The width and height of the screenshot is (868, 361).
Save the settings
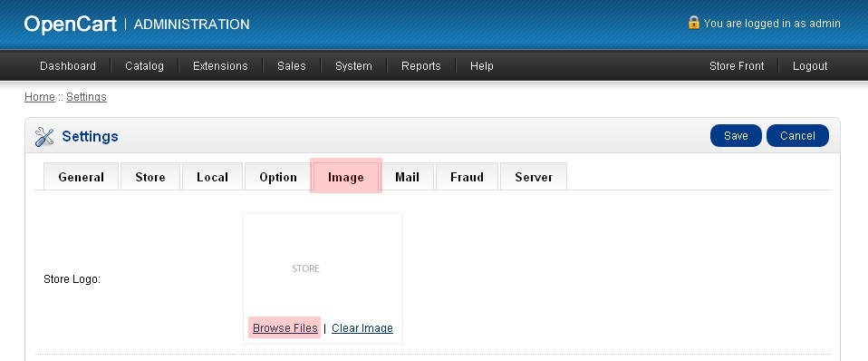tap(737, 136)
